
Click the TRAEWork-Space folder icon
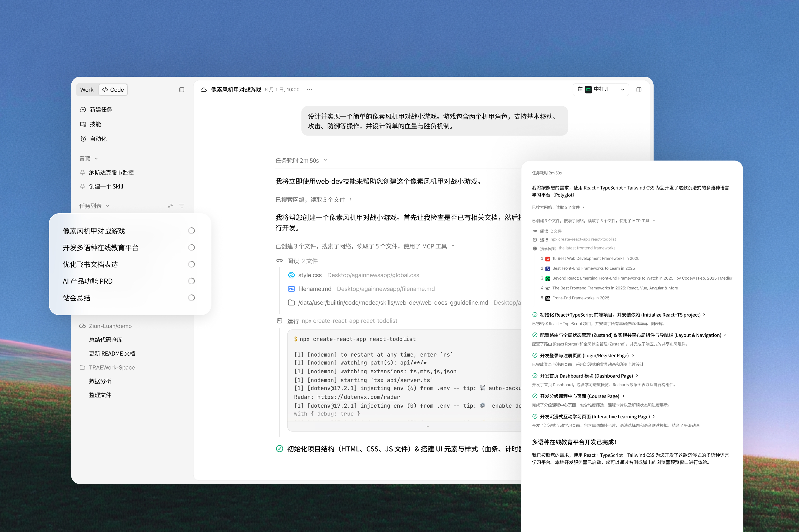[83, 367]
